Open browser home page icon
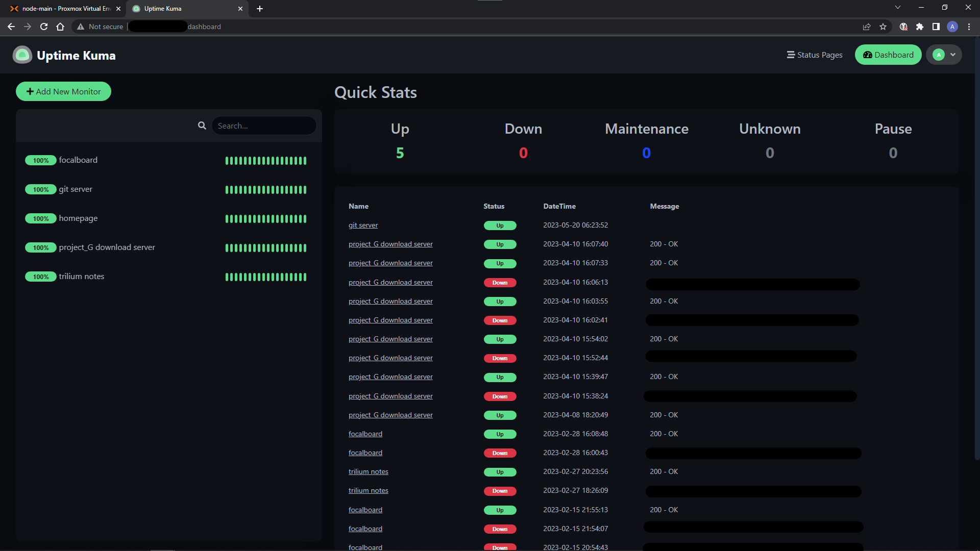 pos(60,27)
